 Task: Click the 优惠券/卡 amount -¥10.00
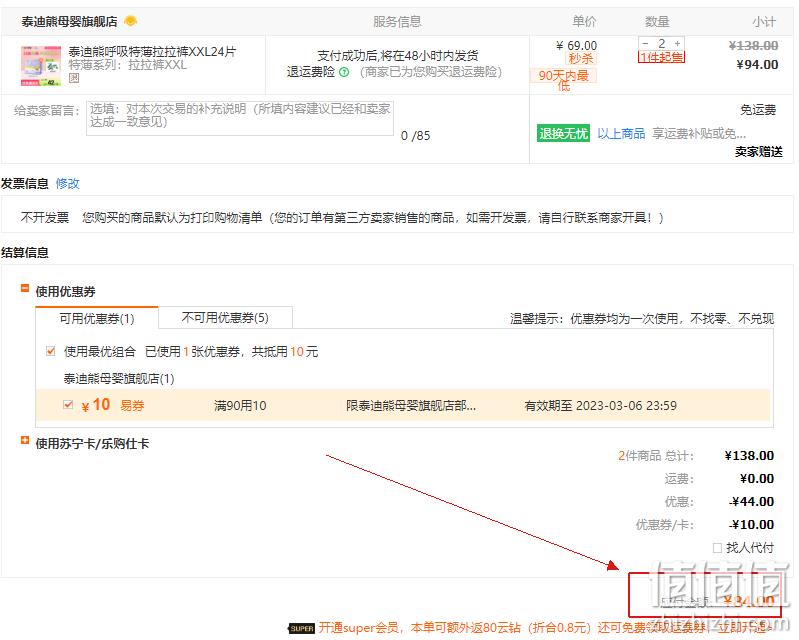pyautogui.click(x=752, y=524)
